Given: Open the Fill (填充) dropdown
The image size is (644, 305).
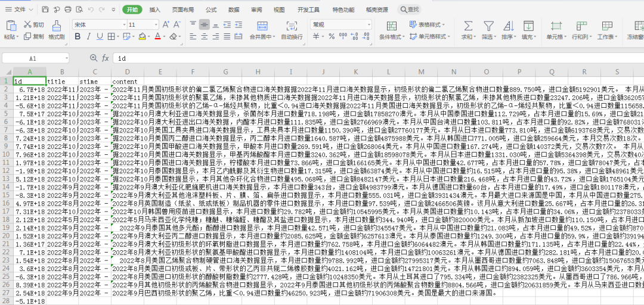Looking at the screenshot, I should pos(528,36).
